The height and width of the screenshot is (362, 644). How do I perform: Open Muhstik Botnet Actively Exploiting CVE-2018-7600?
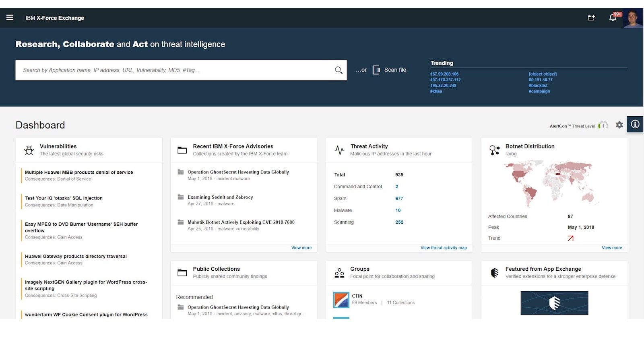(241, 222)
